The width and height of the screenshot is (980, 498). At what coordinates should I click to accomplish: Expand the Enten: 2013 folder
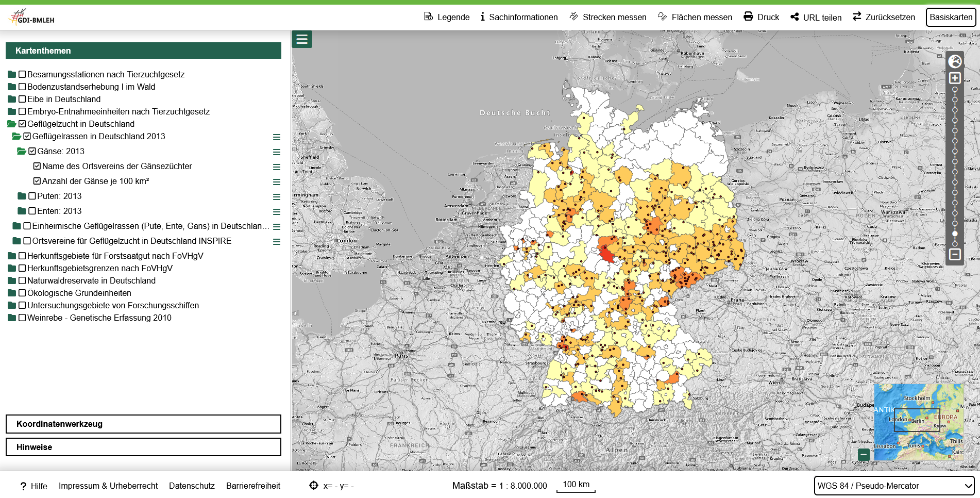tap(22, 211)
